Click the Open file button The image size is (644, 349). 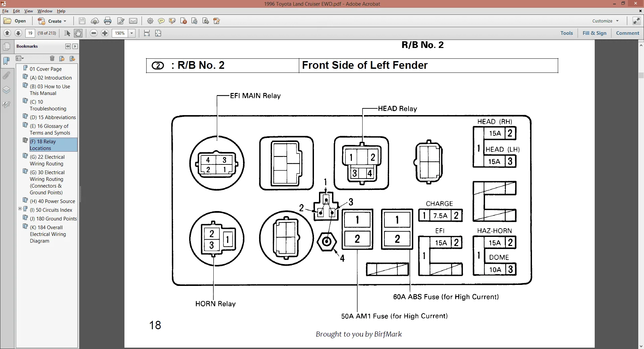pos(15,21)
